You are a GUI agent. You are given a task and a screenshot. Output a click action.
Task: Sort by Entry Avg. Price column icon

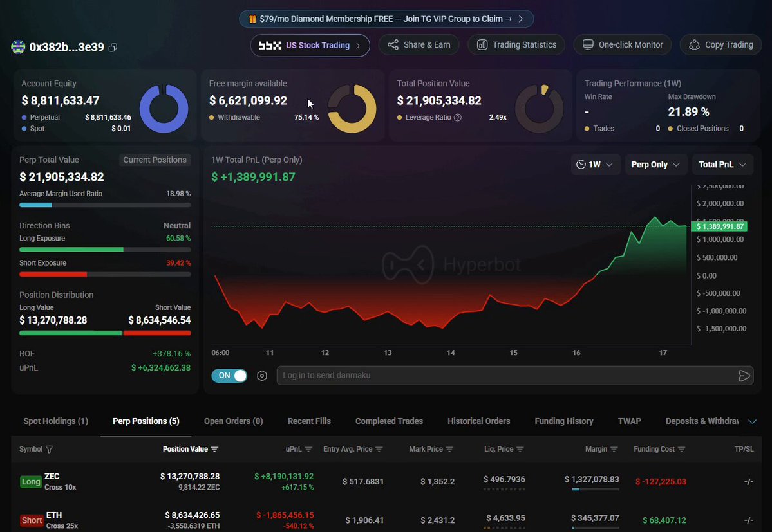[379, 450]
